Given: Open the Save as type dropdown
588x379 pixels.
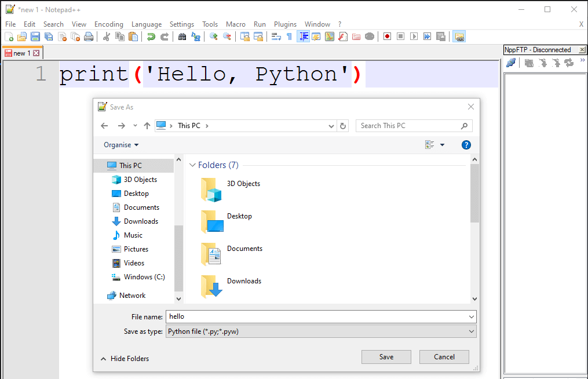Looking at the screenshot, I should (321, 331).
